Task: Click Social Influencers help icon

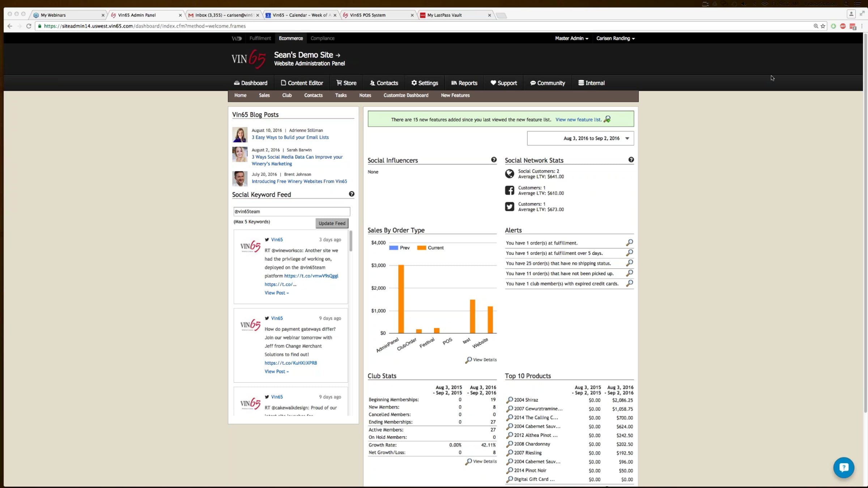Action: (494, 160)
